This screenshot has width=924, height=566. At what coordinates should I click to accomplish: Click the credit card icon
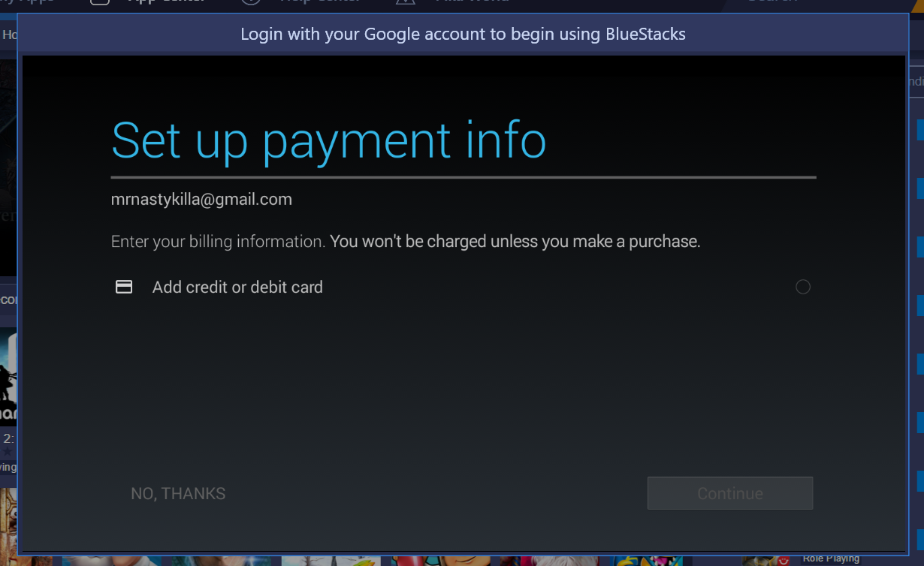pos(124,287)
